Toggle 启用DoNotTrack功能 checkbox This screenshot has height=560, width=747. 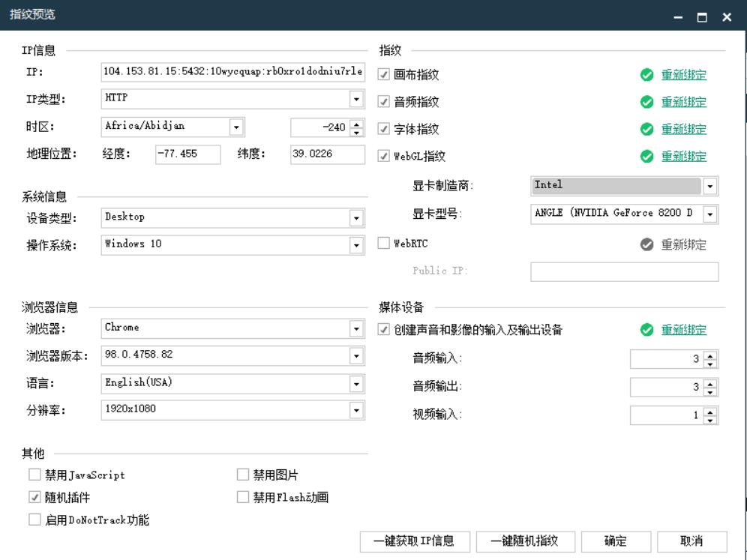34,520
